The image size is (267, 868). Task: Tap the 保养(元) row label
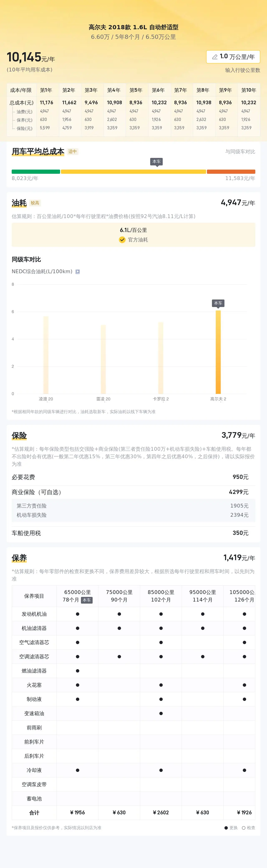pos(25,120)
